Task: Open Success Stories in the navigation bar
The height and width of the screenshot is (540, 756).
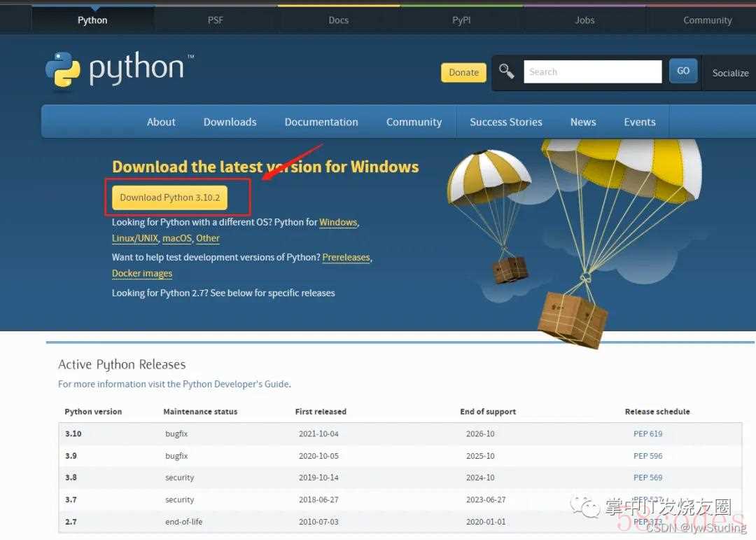Action: [506, 122]
